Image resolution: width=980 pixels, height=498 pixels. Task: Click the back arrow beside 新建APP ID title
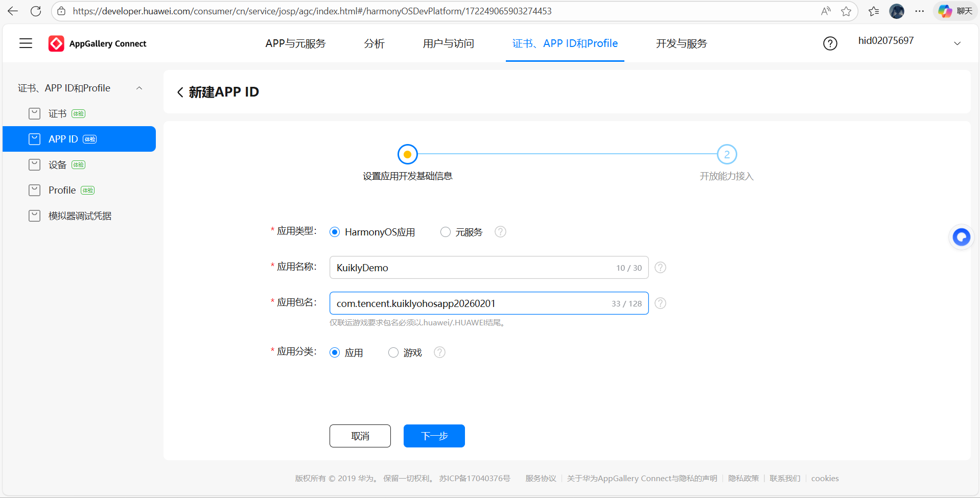click(x=180, y=92)
